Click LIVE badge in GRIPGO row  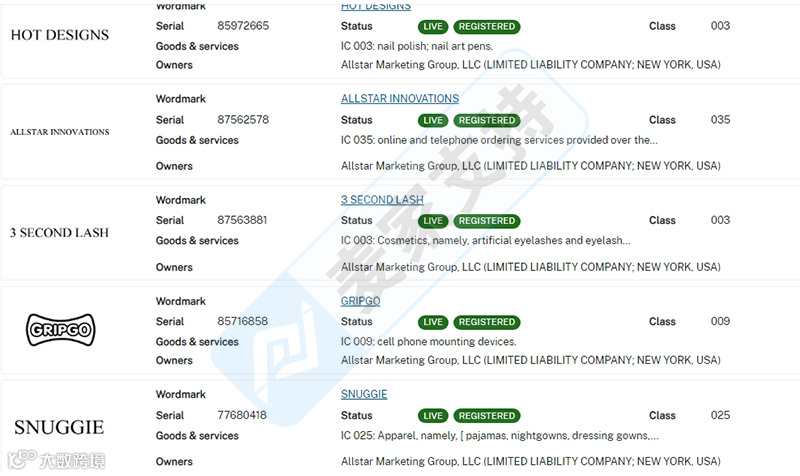433,322
